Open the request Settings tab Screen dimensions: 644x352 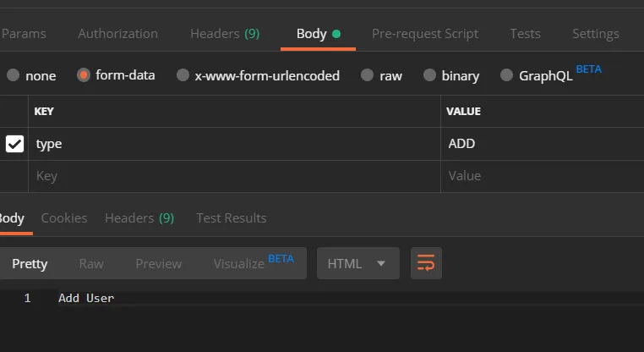(596, 34)
